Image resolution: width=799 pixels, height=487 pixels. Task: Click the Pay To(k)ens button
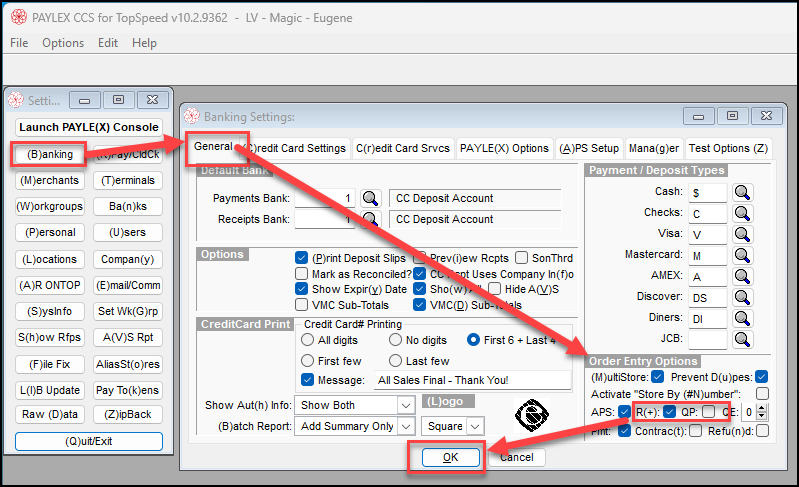click(x=128, y=390)
